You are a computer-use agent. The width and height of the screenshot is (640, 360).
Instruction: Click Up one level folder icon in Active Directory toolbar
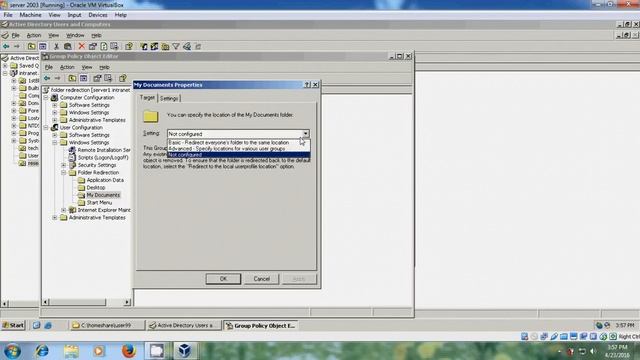point(31,47)
